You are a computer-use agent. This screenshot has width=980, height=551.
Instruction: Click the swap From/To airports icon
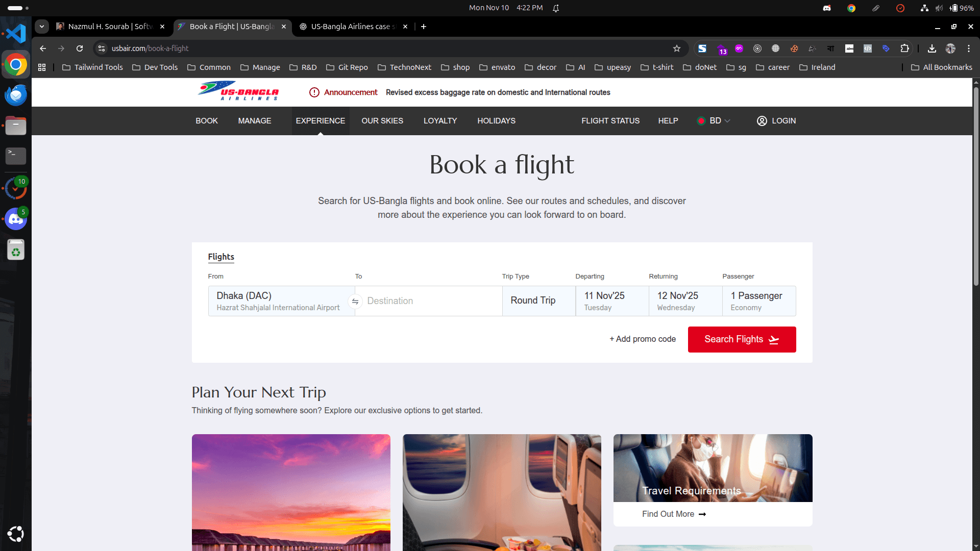[x=355, y=301]
